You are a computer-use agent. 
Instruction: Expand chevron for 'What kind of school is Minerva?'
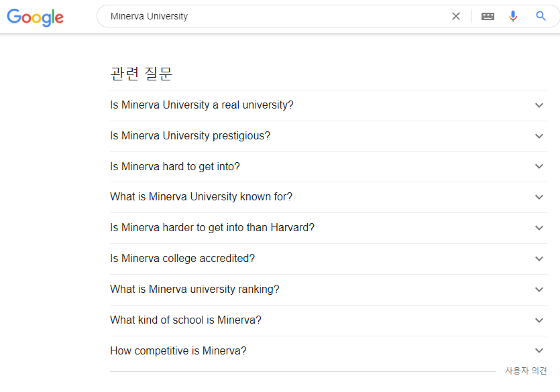539,320
